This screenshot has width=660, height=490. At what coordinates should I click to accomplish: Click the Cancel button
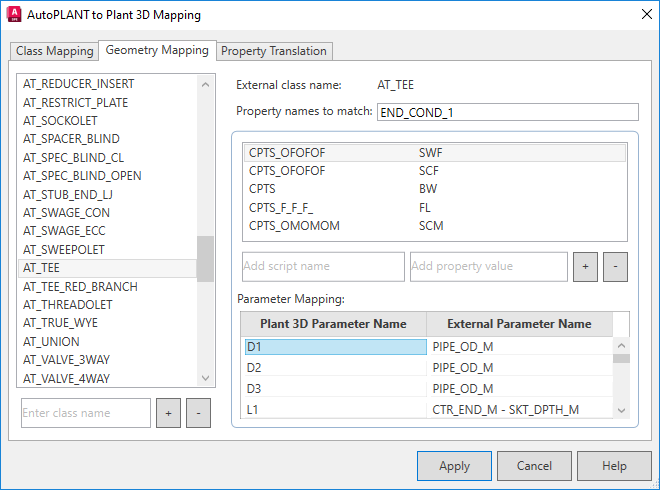pyautogui.click(x=534, y=466)
